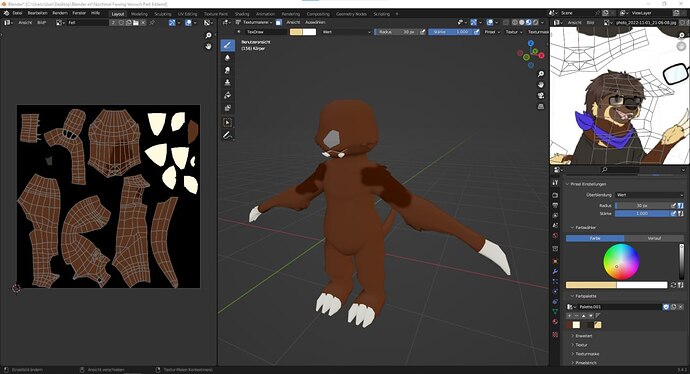The height and width of the screenshot is (374, 690).
Task: Select the Smear tool
Action: point(228,70)
